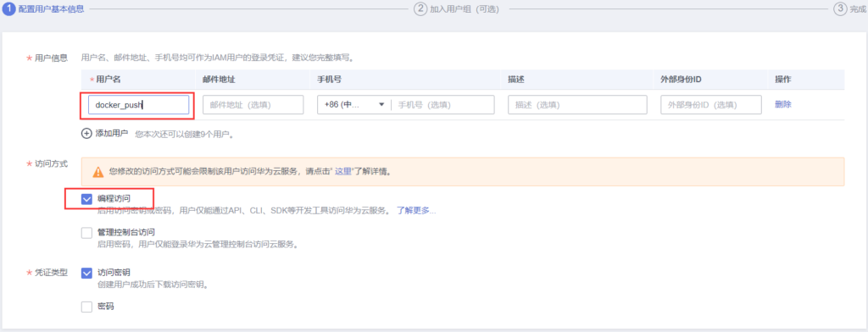Click the 手机号 column header
Screen dimensions: 868x332
pyautogui.click(x=329, y=80)
